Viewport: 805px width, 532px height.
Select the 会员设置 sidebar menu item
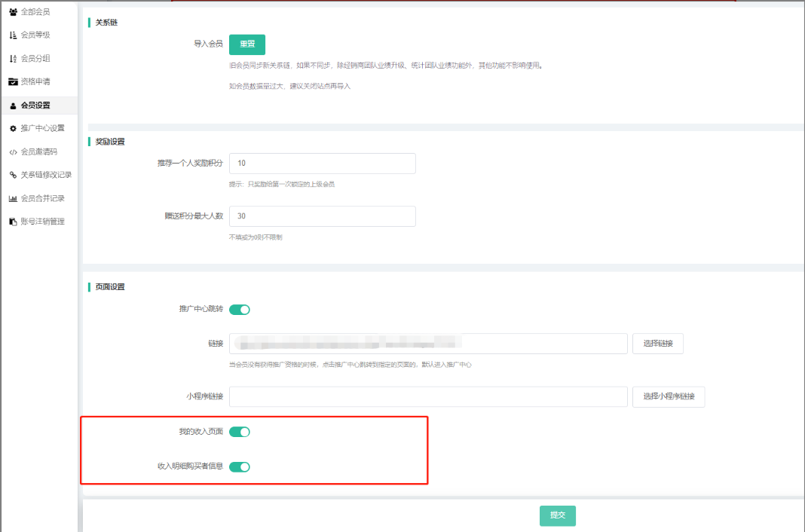(x=35, y=105)
